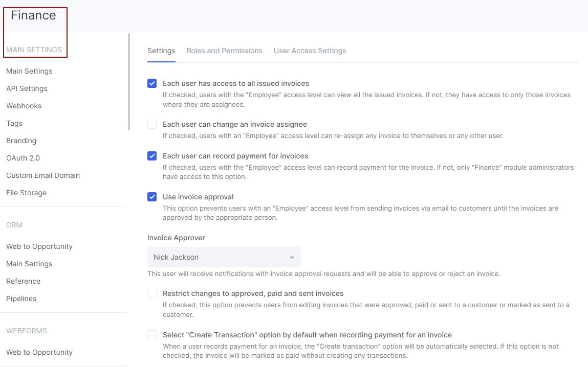Image resolution: width=588 pixels, height=367 pixels.
Task: Open OAuth 2.0 settings
Action: (23, 158)
